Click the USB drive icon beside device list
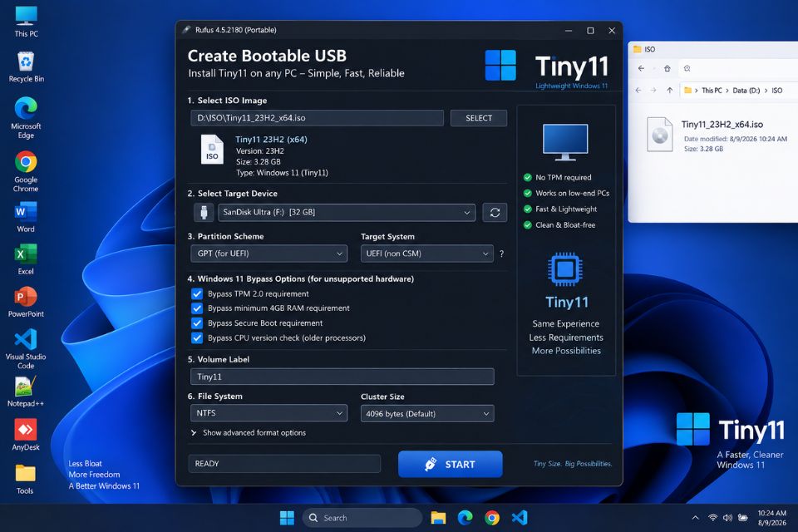The height and width of the screenshot is (532, 798). point(204,212)
